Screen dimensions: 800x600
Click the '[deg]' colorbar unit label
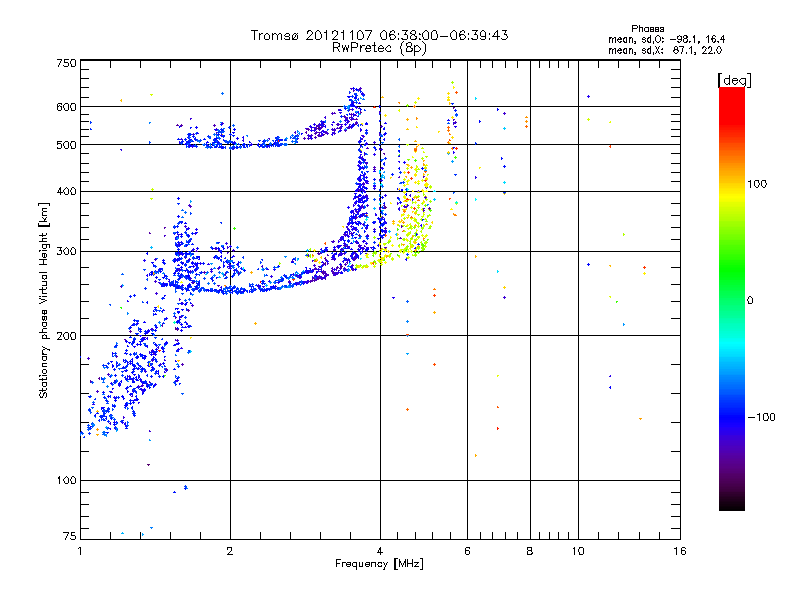pyautogui.click(x=734, y=80)
